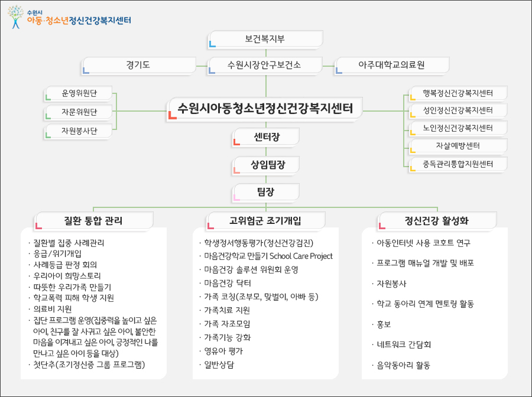Click the 수원시 아동·청소년정신건강복지센터 logo

tap(70, 18)
